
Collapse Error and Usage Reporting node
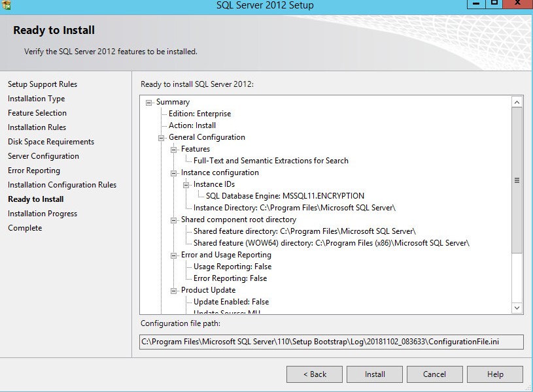click(x=174, y=256)
